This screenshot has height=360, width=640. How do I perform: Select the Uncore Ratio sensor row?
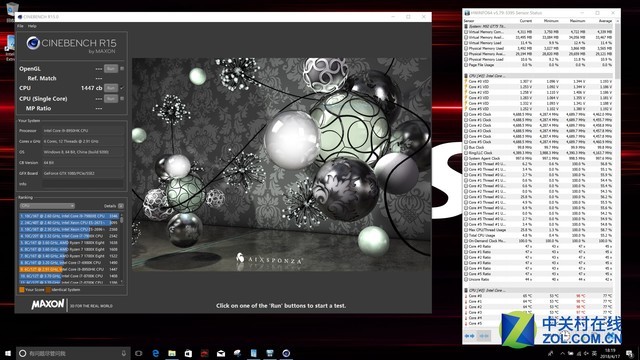click(538, 280)
